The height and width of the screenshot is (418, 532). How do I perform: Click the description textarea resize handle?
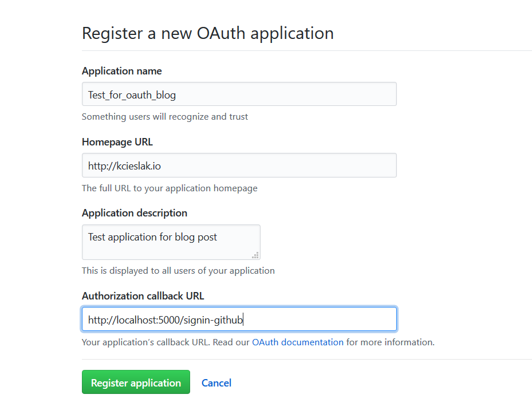(256, 255)
